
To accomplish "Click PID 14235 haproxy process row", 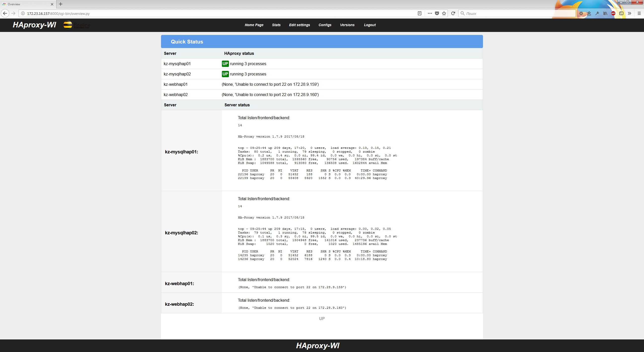I will (312, 255).
